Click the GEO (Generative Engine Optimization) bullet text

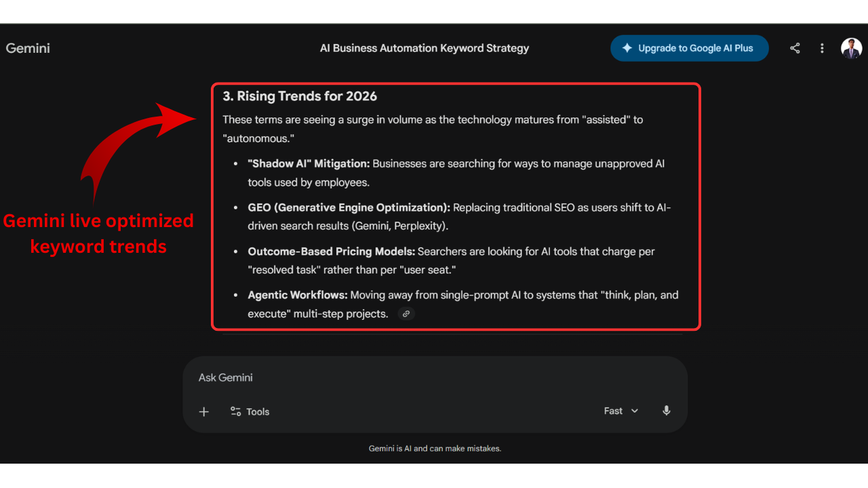click(459, 217)
